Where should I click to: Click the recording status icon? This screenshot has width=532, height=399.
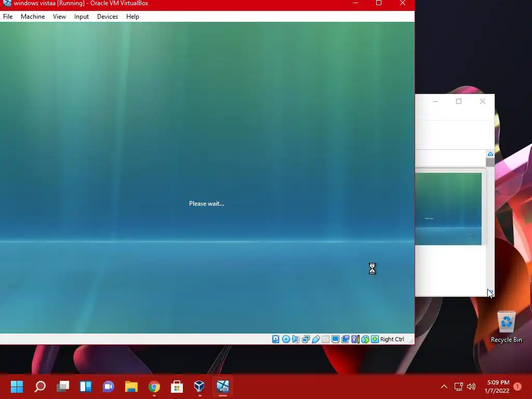345,339
